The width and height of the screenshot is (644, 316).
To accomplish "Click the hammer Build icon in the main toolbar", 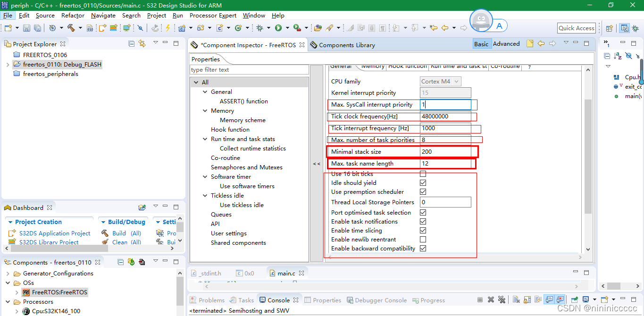I will [x=71, y=28].
